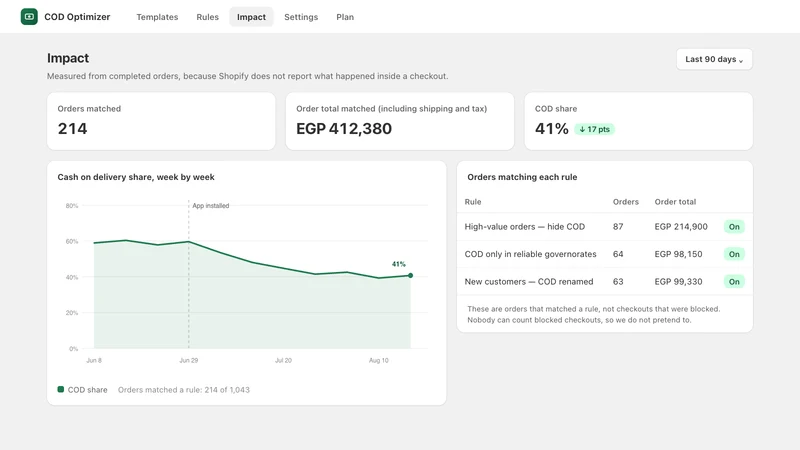Click the Impact page heading
This screenshot has height=450, width=800.
click(68, 58)
